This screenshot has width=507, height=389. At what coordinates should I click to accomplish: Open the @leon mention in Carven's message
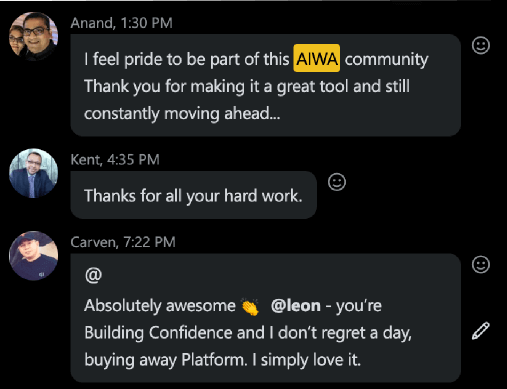[296, 305]
